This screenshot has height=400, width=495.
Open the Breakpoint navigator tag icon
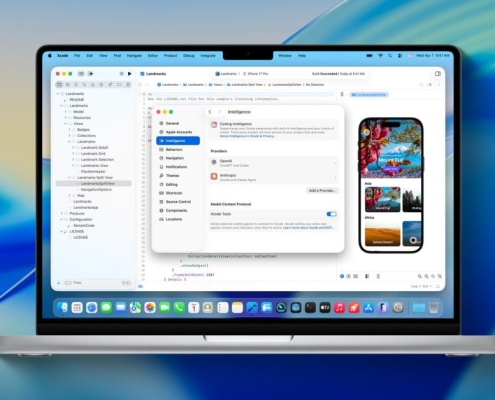click(119, 85)
